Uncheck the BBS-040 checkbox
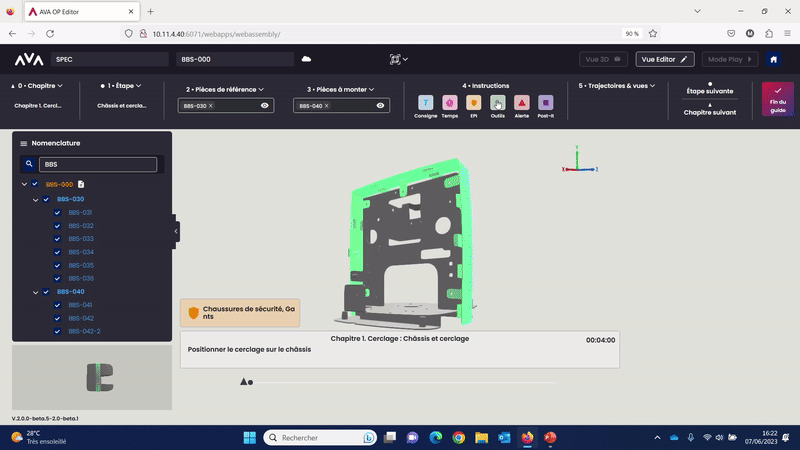Image resolution: width=800 pixels, height=450 pixels. pyautogui.click(x=46, y=292)
